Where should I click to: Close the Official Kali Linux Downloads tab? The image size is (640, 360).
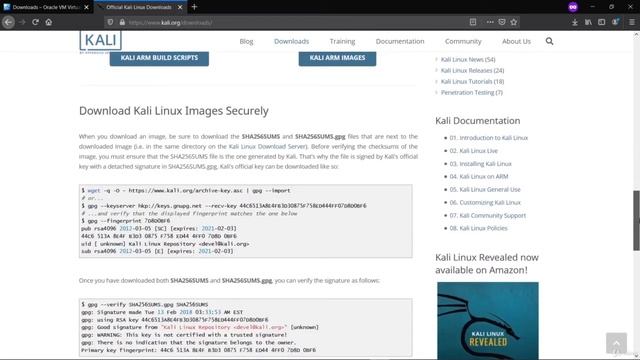(x=180, y=7)
